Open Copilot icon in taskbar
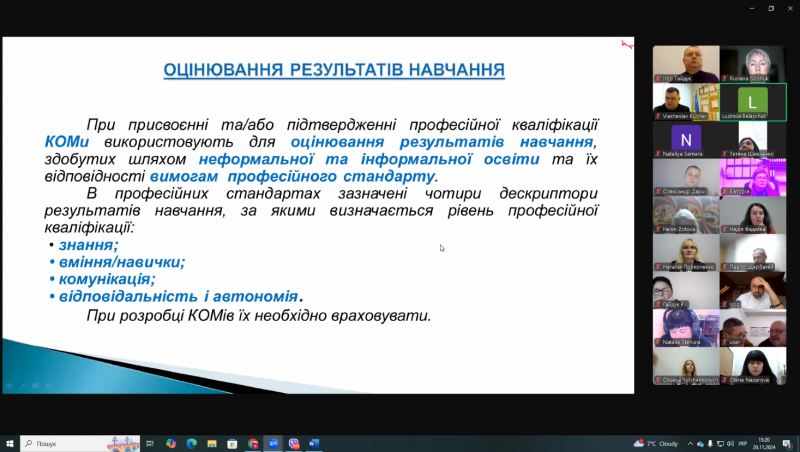This screenshot has height=452, width=800. click(x=171, y=443)
